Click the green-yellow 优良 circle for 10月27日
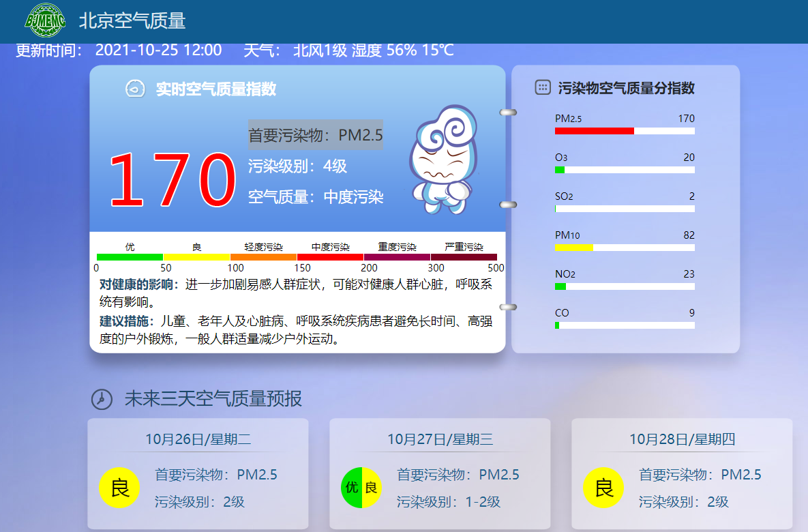The image size is (808, 532). coord(361,488)
